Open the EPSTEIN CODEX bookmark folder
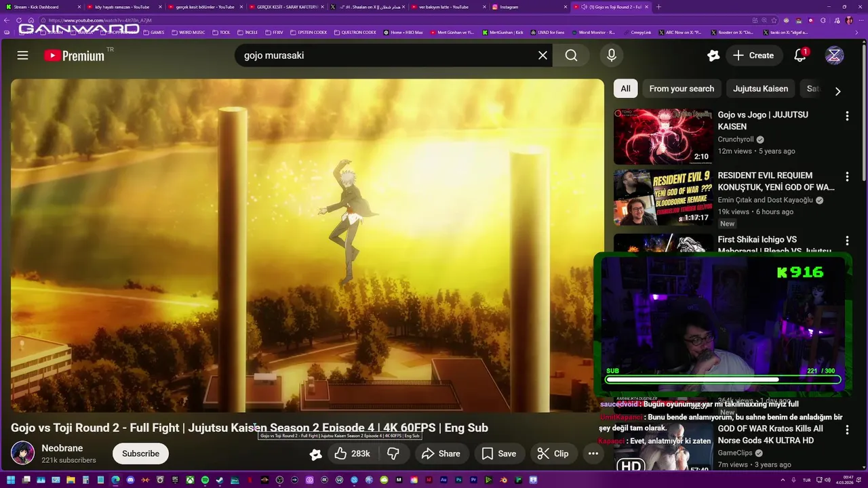This screenshot has width=868, height=488. (x=309, y=32)
